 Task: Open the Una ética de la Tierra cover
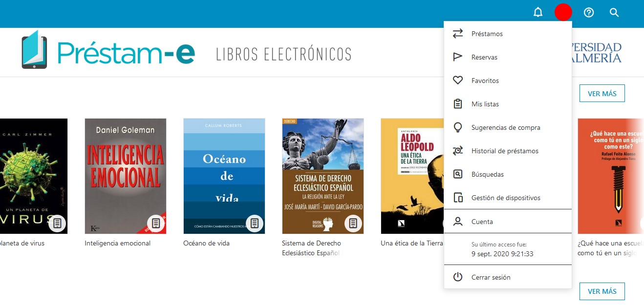[x=412, y=176]
